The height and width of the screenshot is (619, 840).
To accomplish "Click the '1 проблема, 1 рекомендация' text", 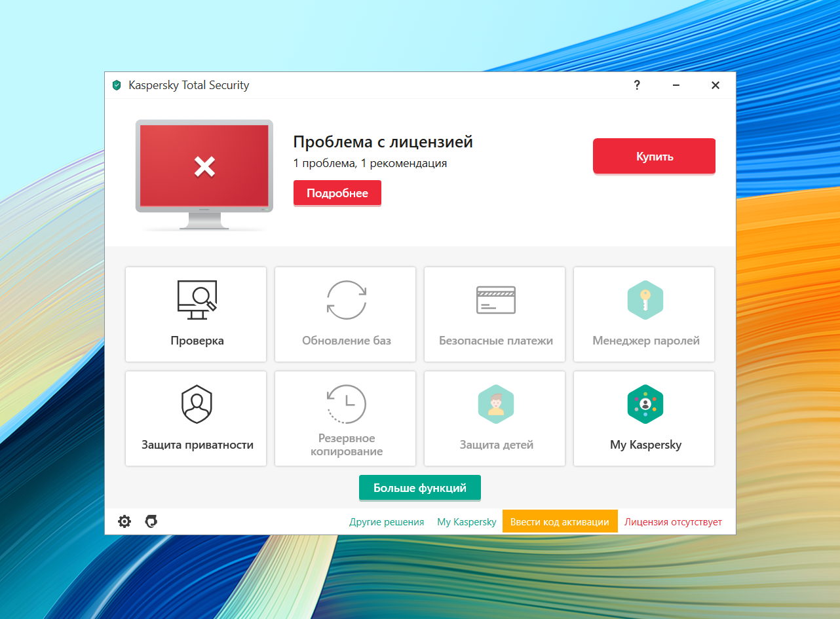I will pyautogui.click(x=370, y=163).
